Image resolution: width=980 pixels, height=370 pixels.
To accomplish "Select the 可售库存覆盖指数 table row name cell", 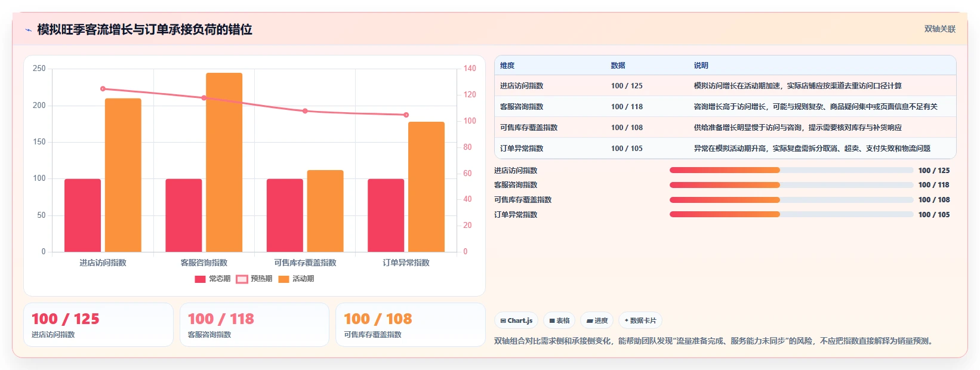I will [529, 128].
